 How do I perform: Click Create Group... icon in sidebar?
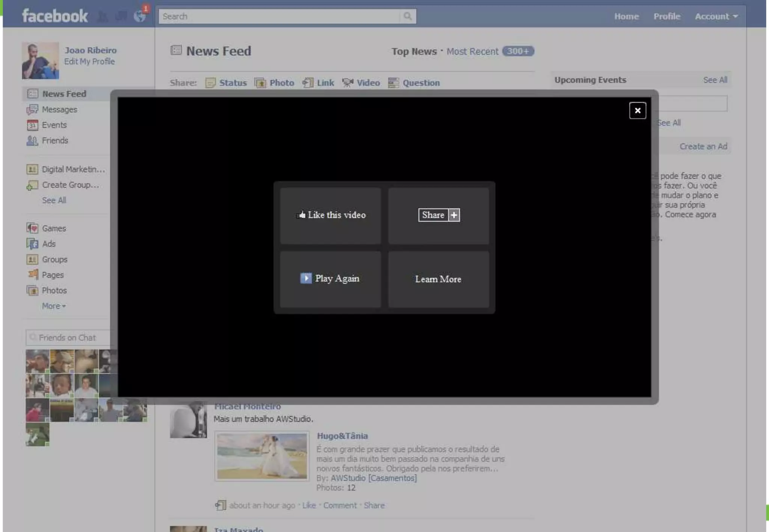tap(32, 185)
